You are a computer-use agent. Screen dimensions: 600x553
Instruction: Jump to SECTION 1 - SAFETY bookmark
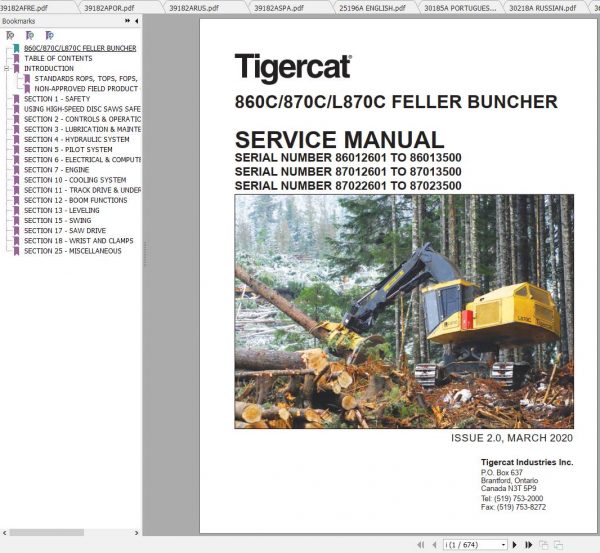pyautogui.click(x=57, y=99)
